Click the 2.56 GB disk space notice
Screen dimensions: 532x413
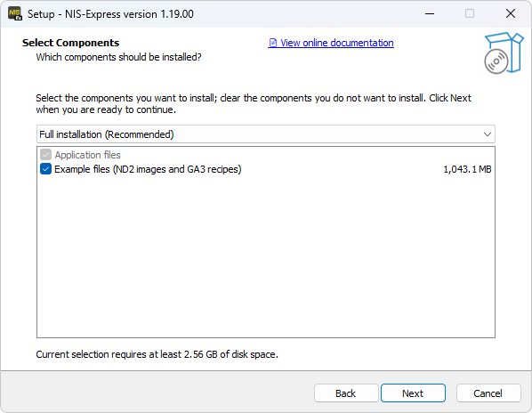tap(157, 354)
